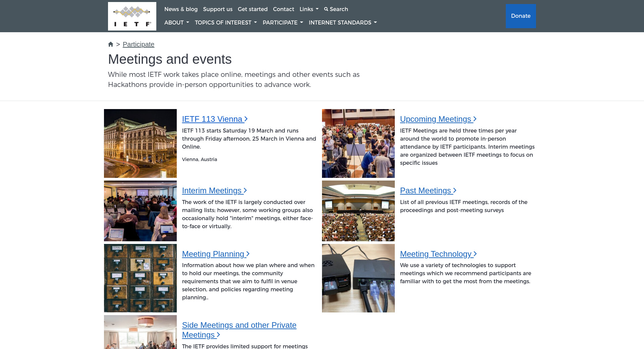Click the Side Meetings room photo
The height and width of the screenshot is (349, 644).
[140, 332]
